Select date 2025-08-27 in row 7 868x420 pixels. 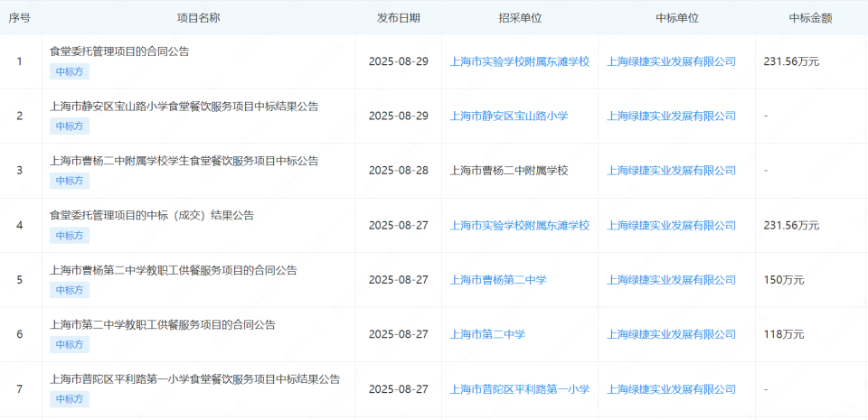399,389
